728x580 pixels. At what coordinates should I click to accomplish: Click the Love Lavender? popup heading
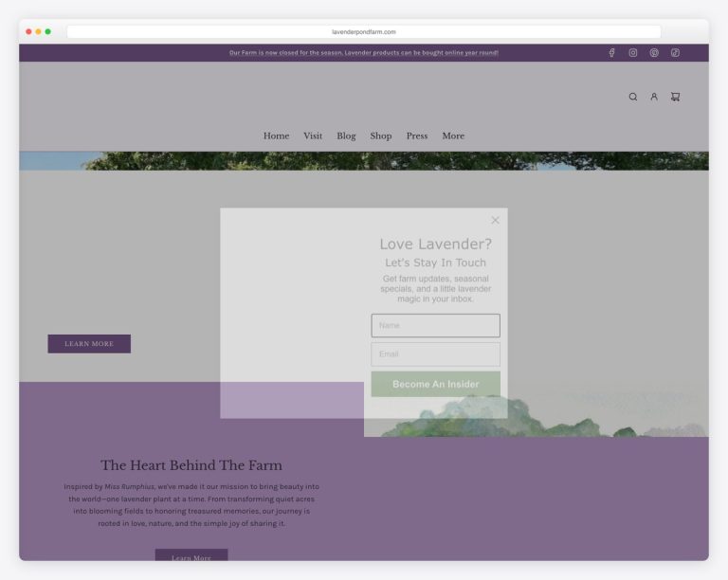coord(435,245)
